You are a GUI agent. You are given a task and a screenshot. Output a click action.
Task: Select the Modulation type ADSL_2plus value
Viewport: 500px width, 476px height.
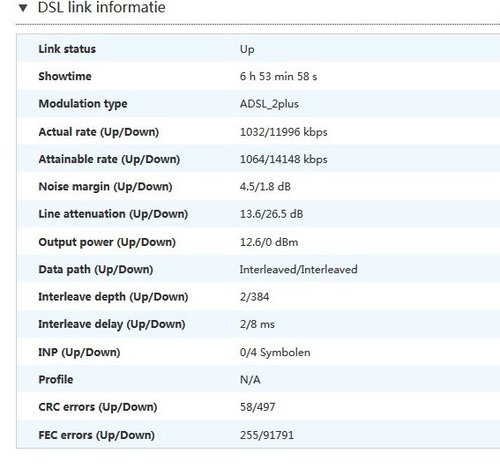click(269, 104)
